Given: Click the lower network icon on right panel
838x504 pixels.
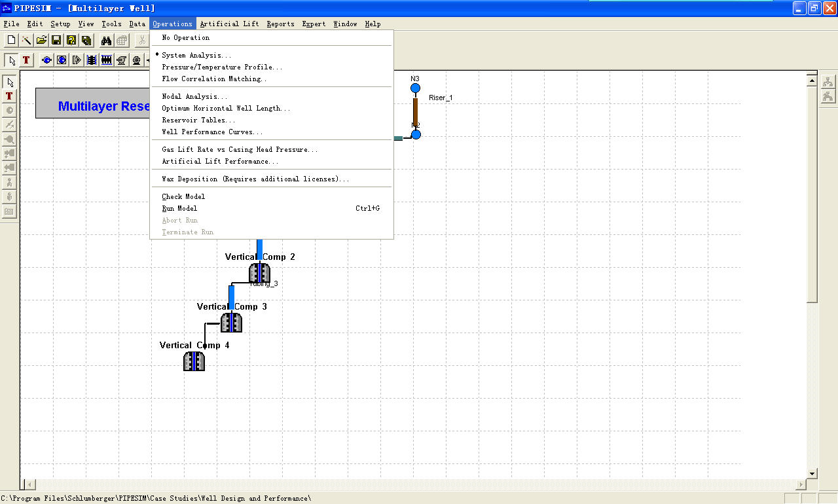Looking at the screenshot, I should point(828,97).
